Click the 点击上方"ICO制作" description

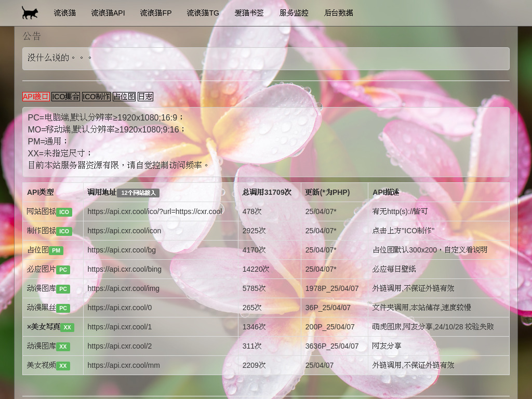click(x=403, y=231)
